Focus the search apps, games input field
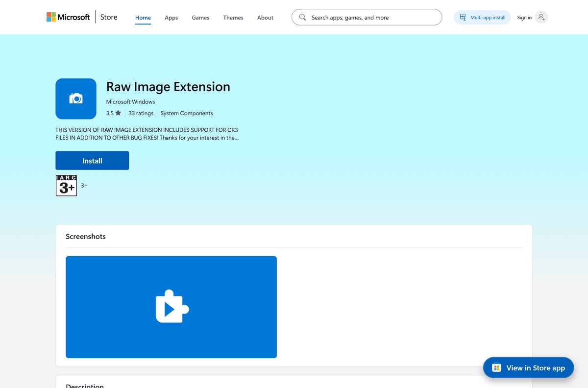Screen dimensions: 588x388 [367, 17]
